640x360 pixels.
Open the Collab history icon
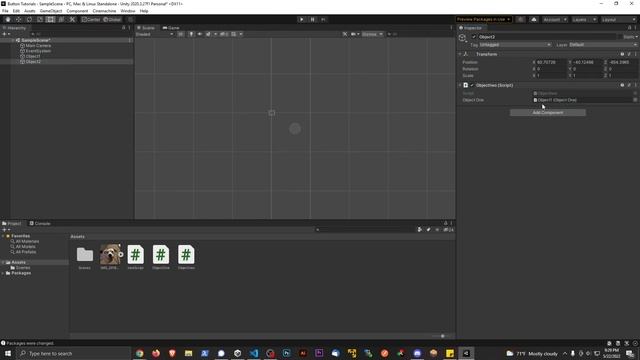pos(520,19)
